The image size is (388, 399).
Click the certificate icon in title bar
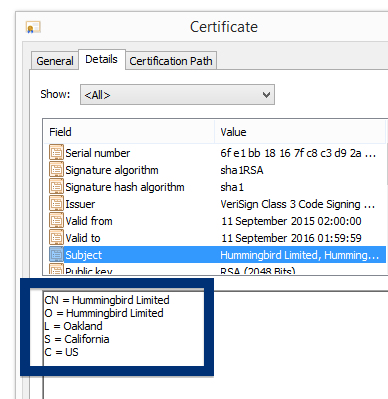(33, 27)
